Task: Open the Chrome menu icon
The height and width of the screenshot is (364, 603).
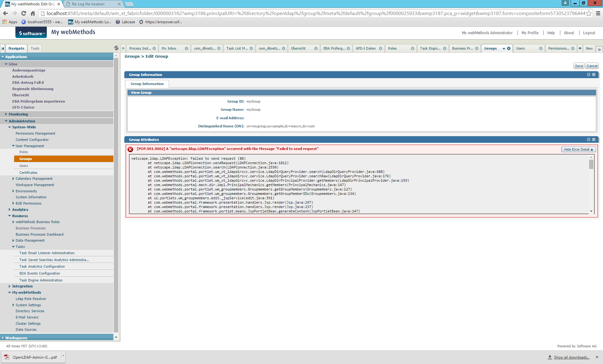Action: point(598,13)
